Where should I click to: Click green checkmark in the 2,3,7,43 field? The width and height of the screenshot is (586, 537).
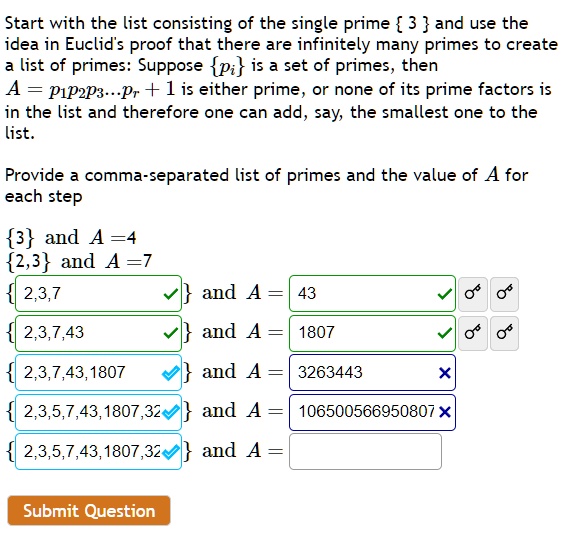click(x=170, y=334)
